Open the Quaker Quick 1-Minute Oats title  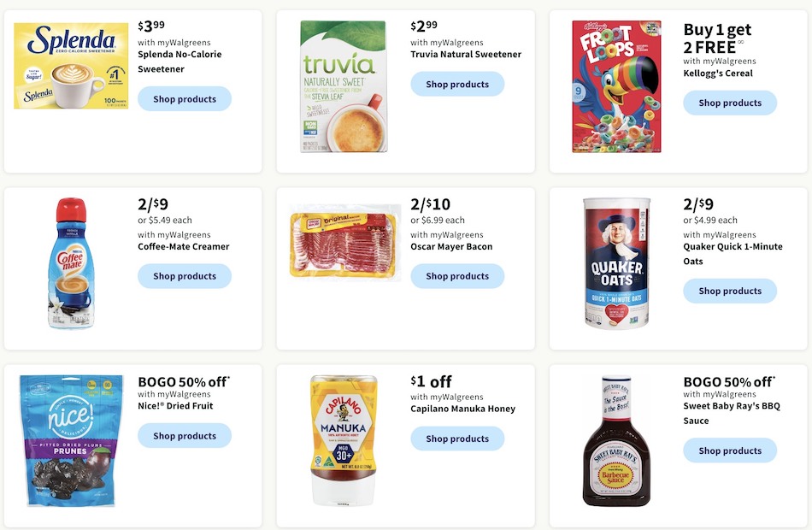click(733, 254)
